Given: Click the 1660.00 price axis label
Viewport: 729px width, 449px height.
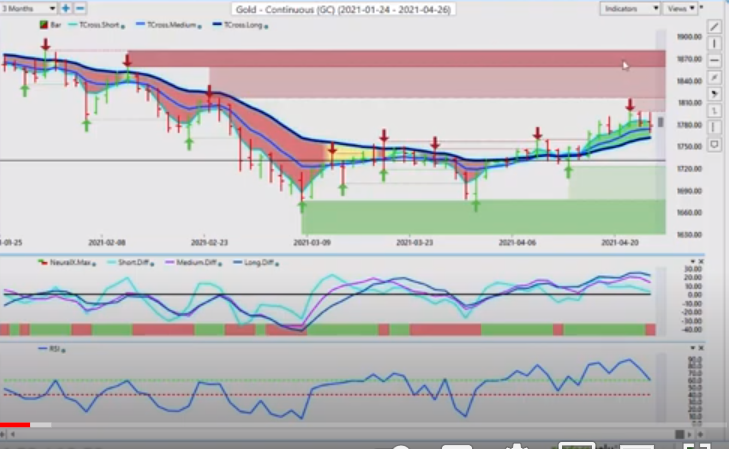Looking at the screenshot, I should [689, 212].
